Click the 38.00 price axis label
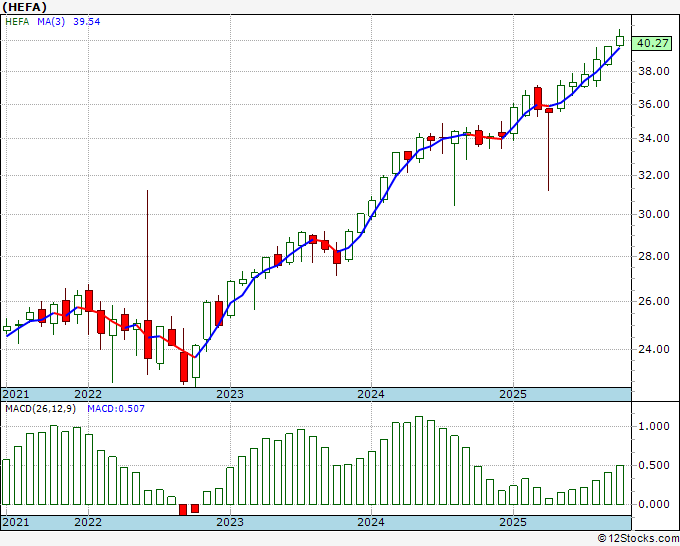 click(654, 71)
